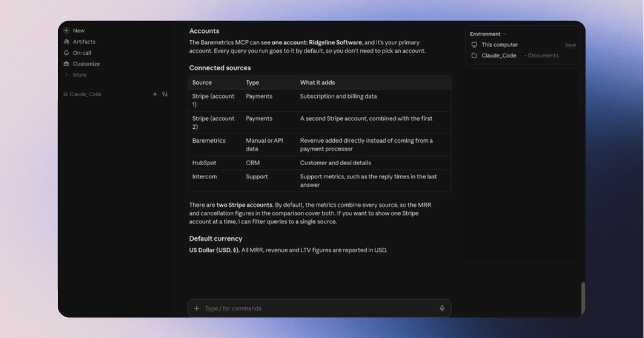Click the 'Source' column header
Screen dimensions: 644x338
202,83
